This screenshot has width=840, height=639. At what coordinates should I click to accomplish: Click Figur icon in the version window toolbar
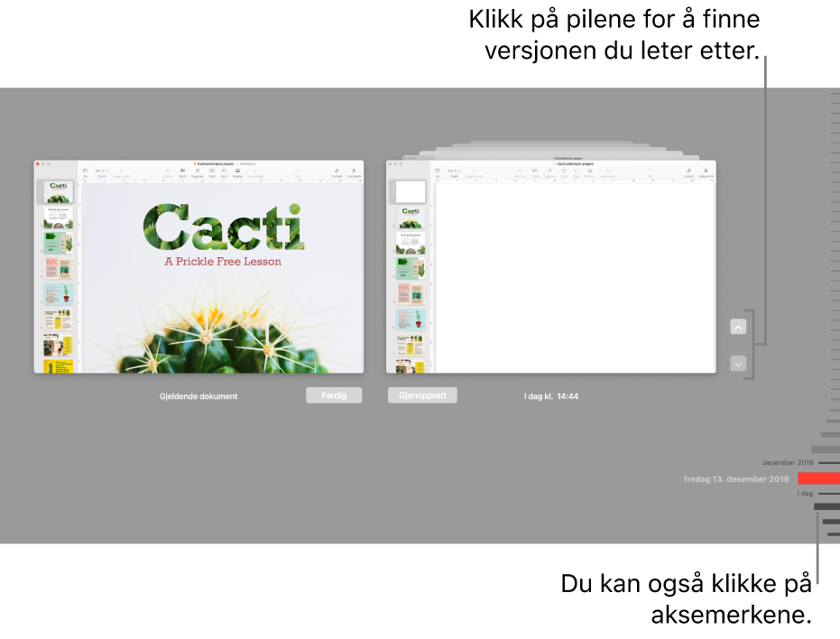[x=577, y=172]
